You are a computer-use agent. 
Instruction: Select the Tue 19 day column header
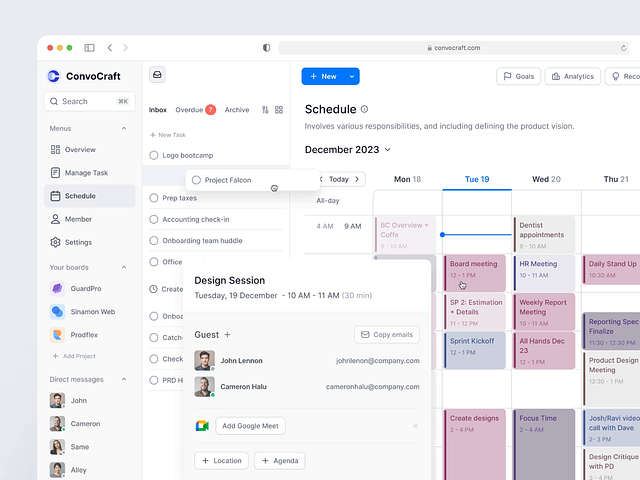click(x=477, y=179)
